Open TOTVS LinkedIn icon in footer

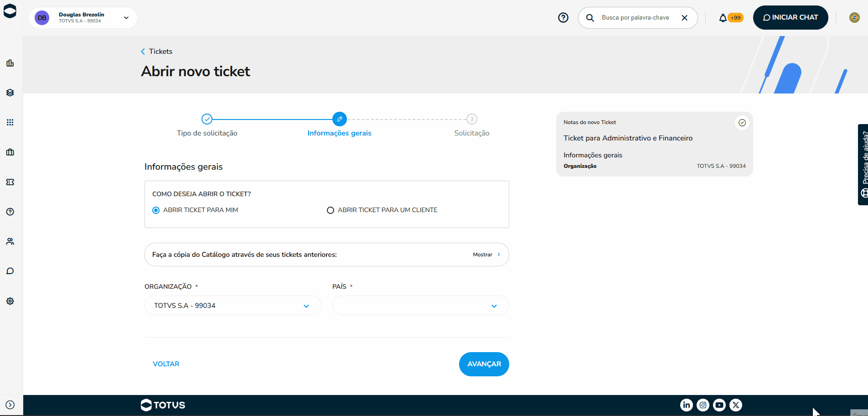[687, 405]
